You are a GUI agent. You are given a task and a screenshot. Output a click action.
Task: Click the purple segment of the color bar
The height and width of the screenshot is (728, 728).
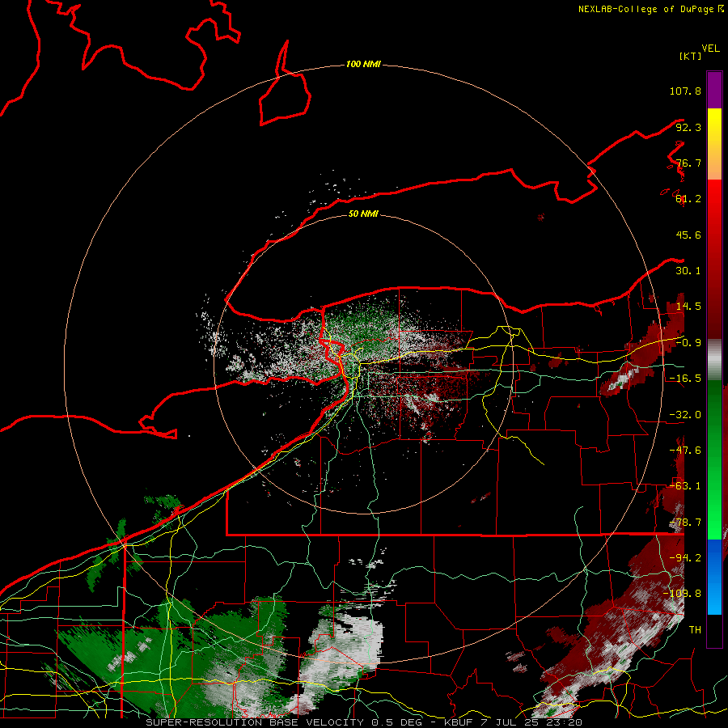(x=714, y=90)
